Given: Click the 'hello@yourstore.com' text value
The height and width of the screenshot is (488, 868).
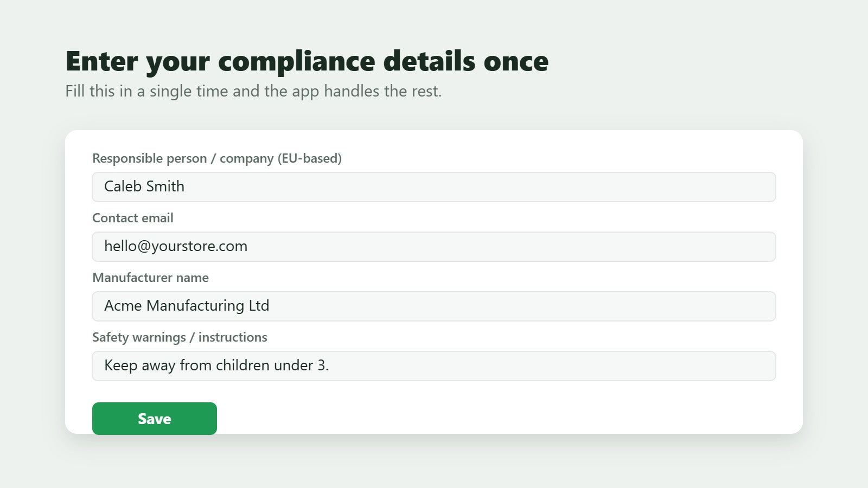Looking at the screenshot, I should pyautogui.click(x=176, y=246).
